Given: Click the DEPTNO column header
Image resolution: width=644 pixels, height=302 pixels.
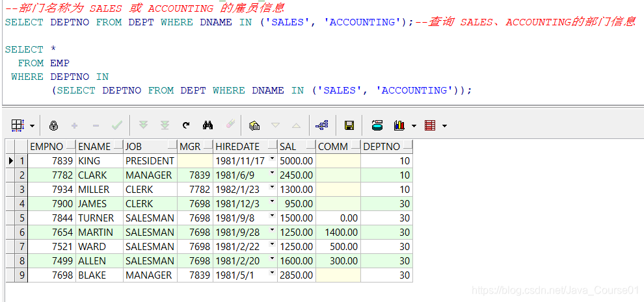Looking at the screenshot, I should pos(387,147).
